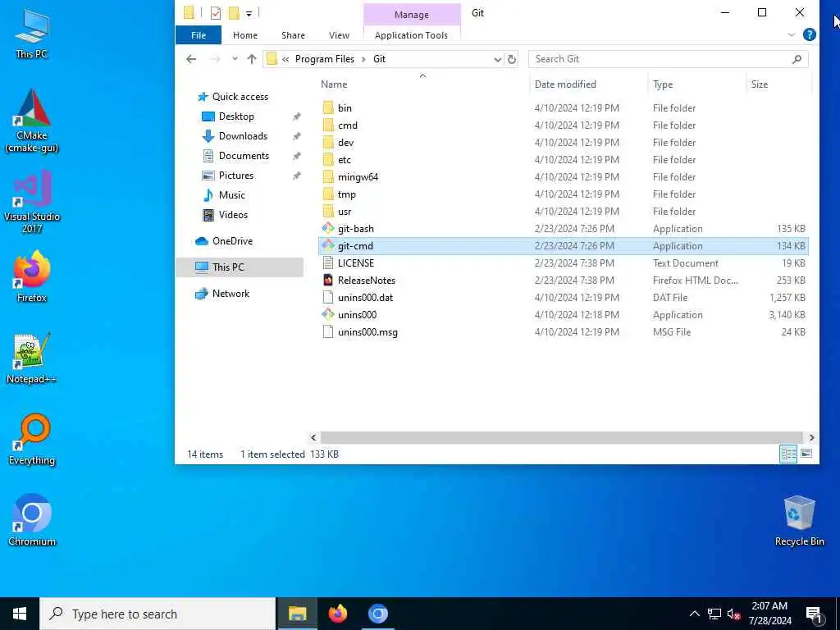Open Chromium from the taskbar
This screenshot has width=840, height=630.
point(377,614)
